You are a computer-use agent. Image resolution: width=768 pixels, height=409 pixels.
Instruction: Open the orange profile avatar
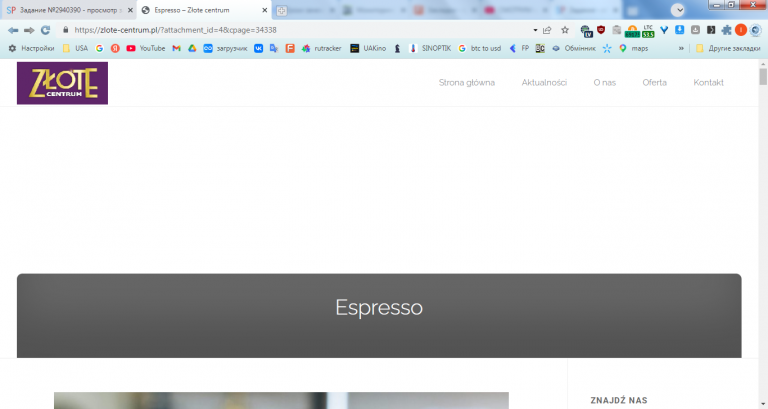click(x=741, y=30)
